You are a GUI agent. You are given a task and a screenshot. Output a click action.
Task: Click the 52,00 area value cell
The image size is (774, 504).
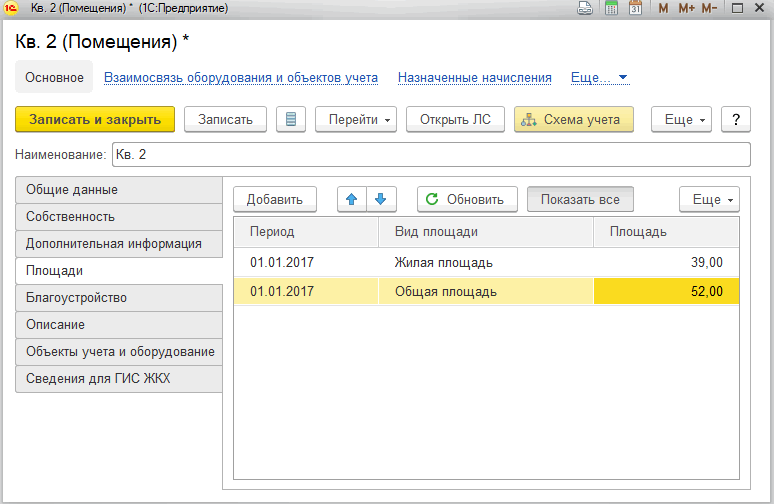(x=666, y=291)
